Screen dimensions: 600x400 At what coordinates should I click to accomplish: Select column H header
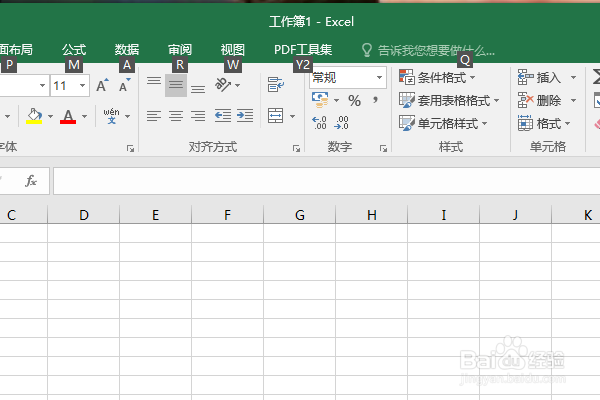click(x=372, y=215)
